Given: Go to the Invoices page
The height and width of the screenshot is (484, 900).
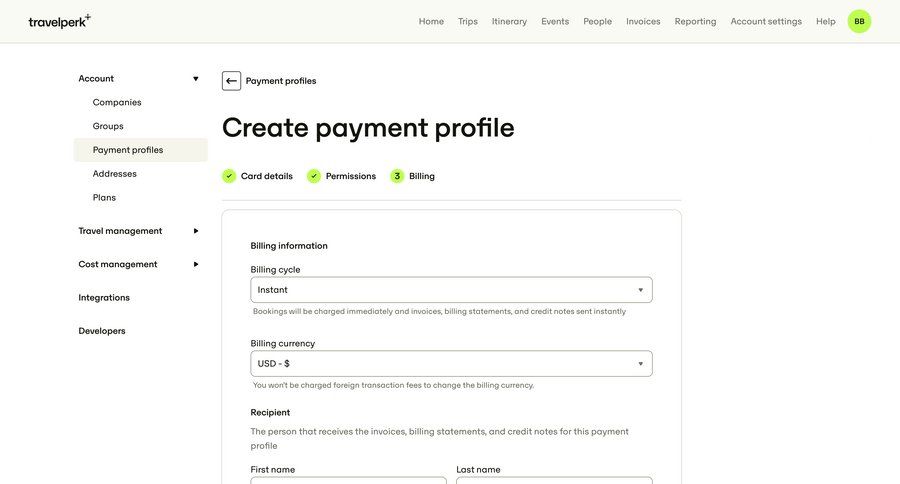Looking at the screenshot, I should pos(643,21).
